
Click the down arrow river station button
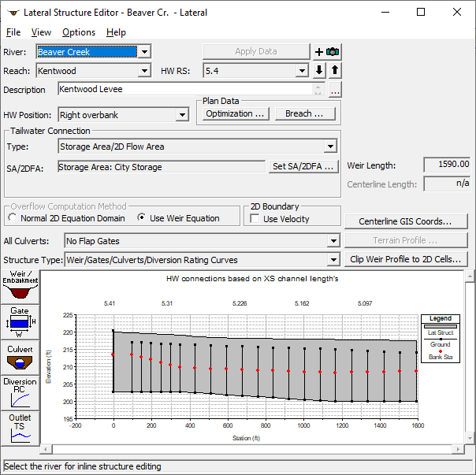pos(319,70)
